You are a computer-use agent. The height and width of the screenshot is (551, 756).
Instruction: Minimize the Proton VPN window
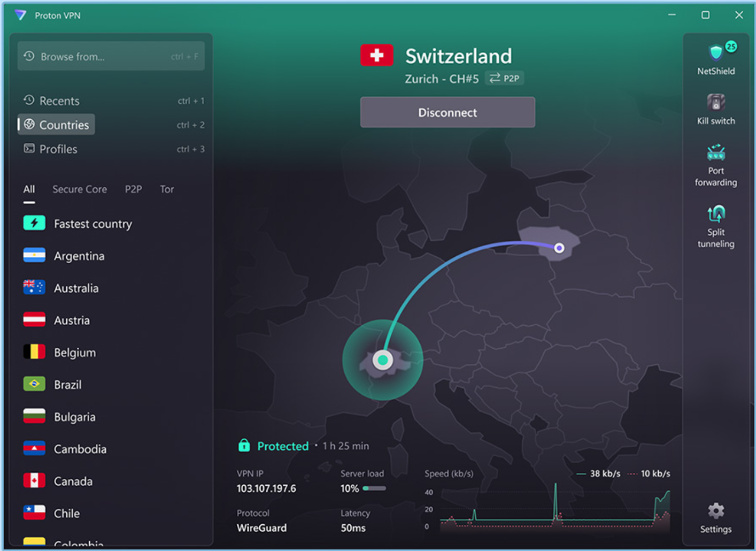[x=672, y=15]
